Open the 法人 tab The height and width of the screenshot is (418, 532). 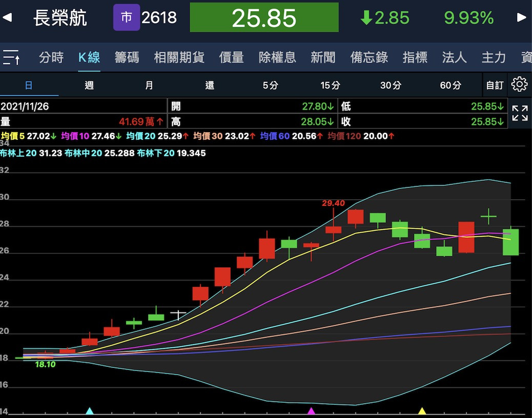[x=454, y=57]
